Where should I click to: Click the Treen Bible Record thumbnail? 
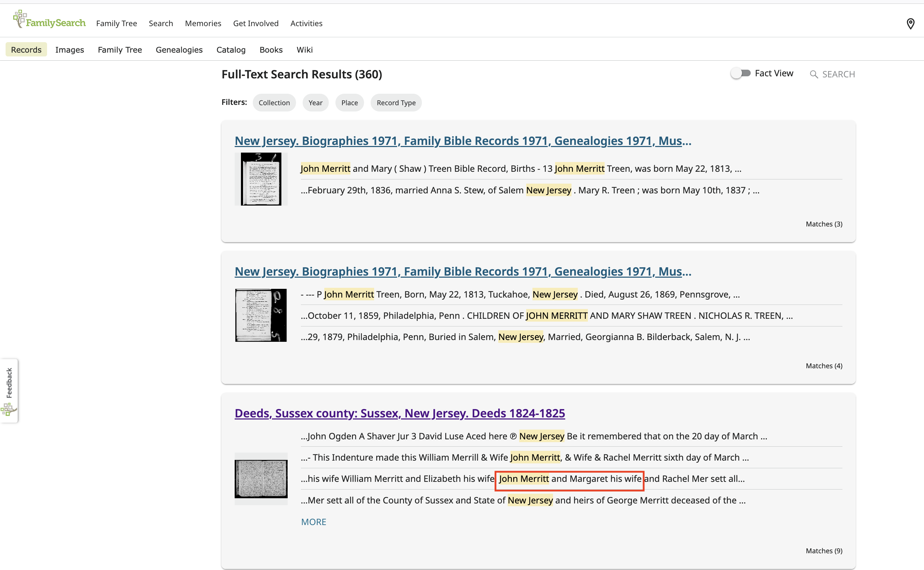point(261,179)
